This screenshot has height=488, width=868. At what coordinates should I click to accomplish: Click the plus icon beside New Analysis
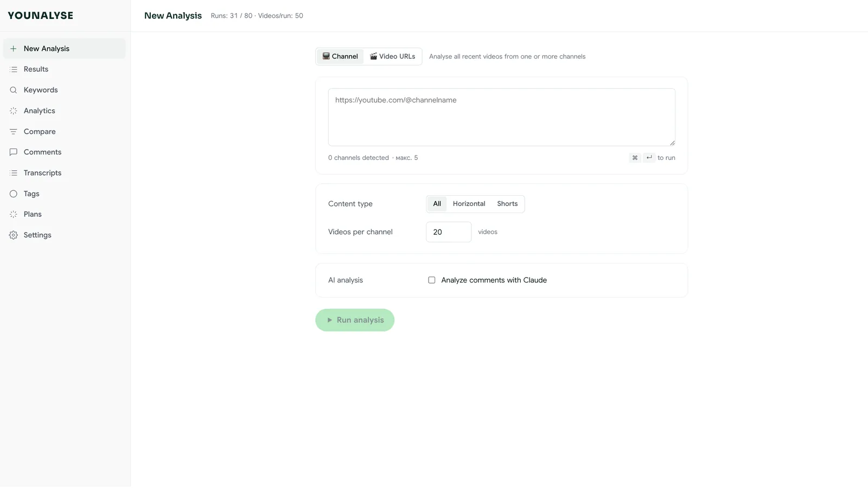tap(14, 49)
